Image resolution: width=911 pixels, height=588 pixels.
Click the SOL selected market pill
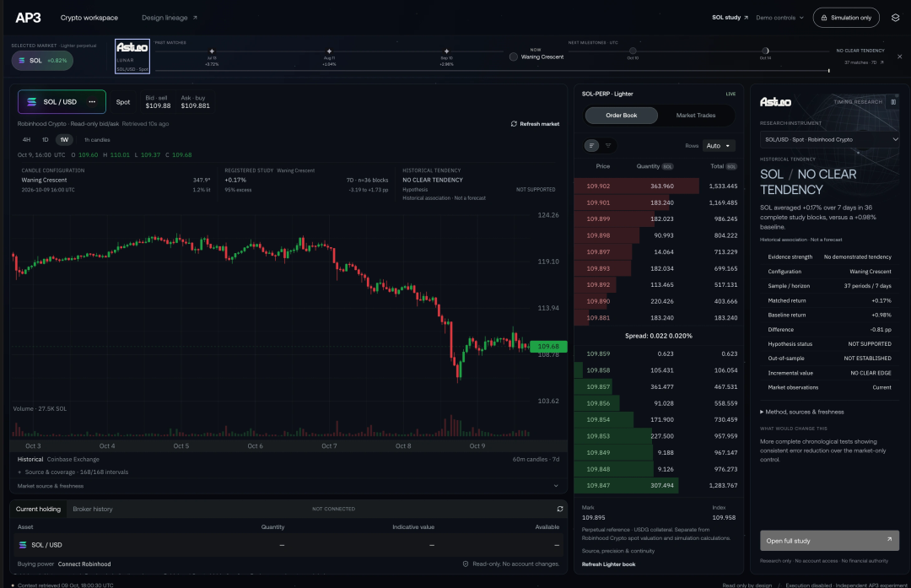tap(42, 61)
